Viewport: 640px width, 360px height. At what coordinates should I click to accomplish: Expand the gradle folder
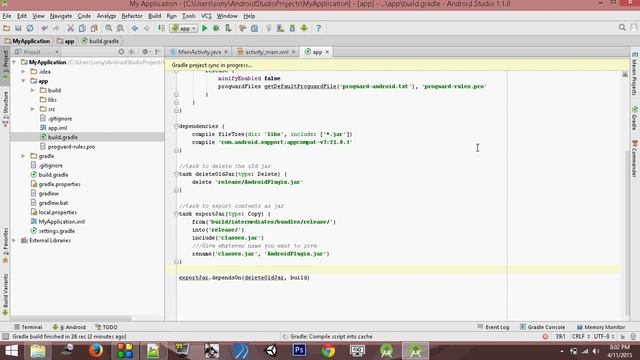pyautogui.click(x=23, y=156)
